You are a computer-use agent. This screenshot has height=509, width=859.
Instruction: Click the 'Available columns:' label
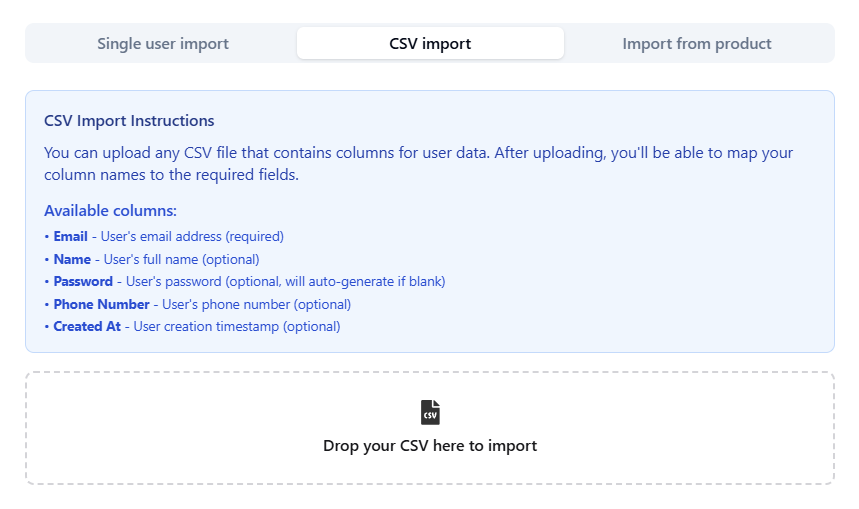click(x=110, y=211)
